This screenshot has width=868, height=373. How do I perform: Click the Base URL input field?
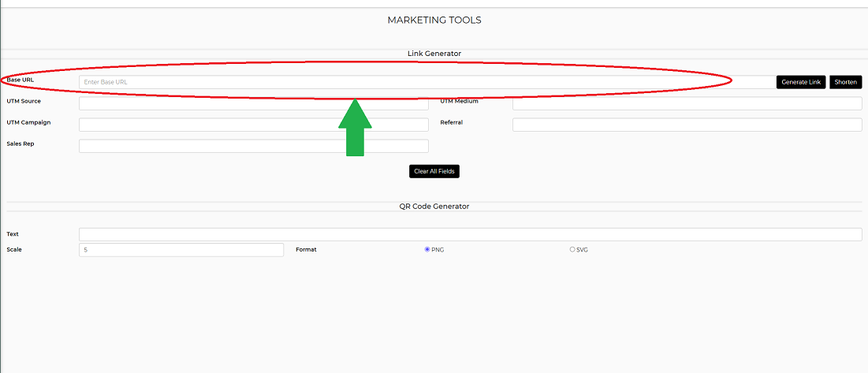[x=427, y=82]
